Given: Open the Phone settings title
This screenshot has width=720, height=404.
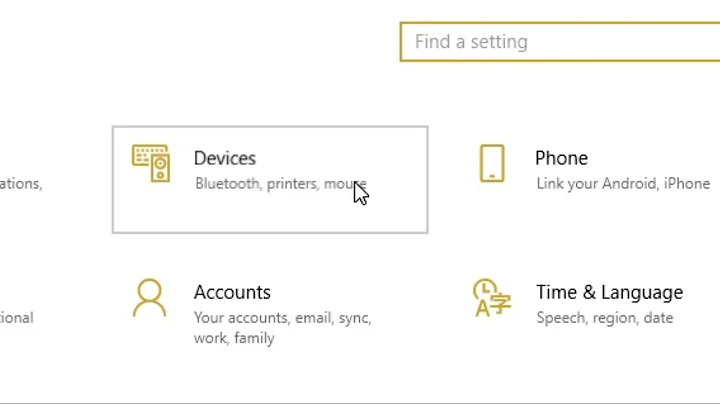Looking at the screenshot, I should [x=561, y=158].
